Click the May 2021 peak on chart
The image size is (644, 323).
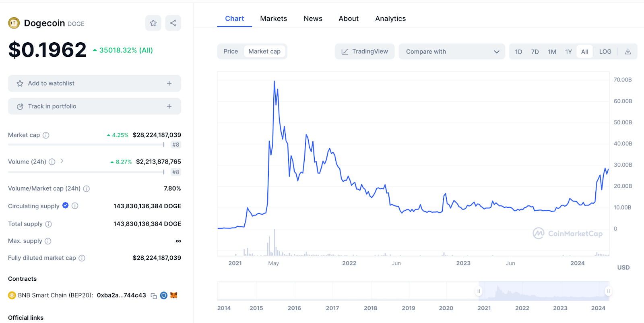click(275, 81)
